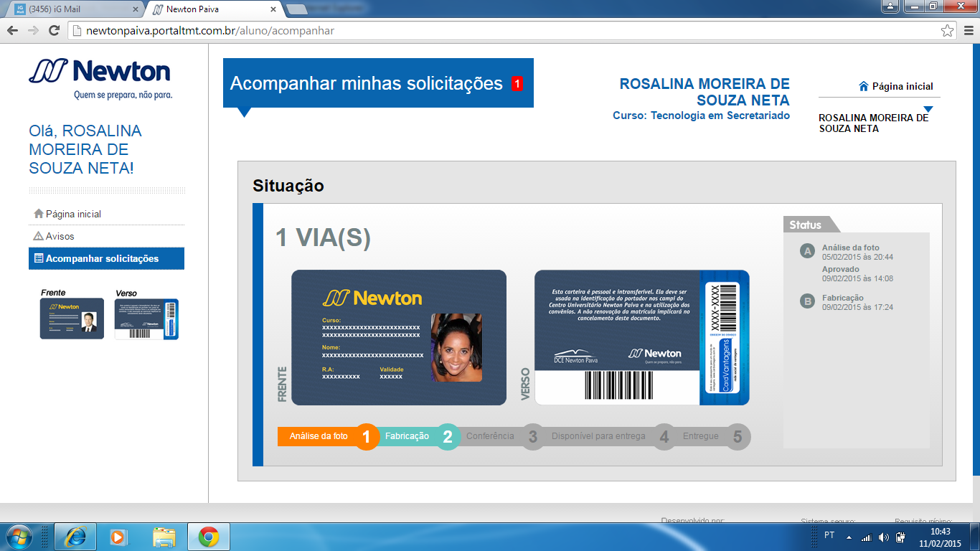Reload the page with the refresh icon
Image resolution: width=980 pixels, height=551 pixels.
[54, 30]
